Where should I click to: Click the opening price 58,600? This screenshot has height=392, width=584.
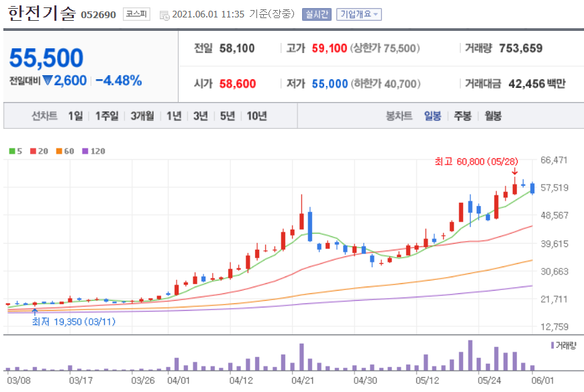[238, 84]
